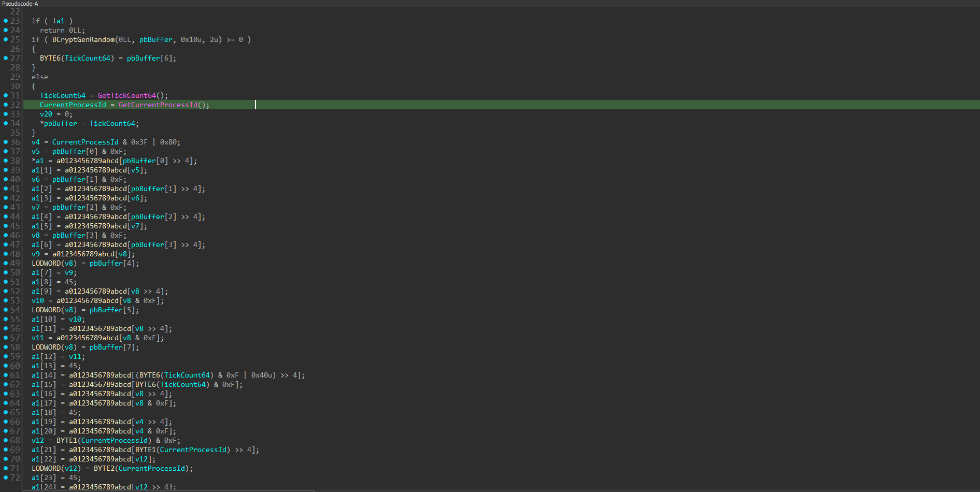
Task: Click the GetTickCount64 function call
Action: [x=126, y=95]
